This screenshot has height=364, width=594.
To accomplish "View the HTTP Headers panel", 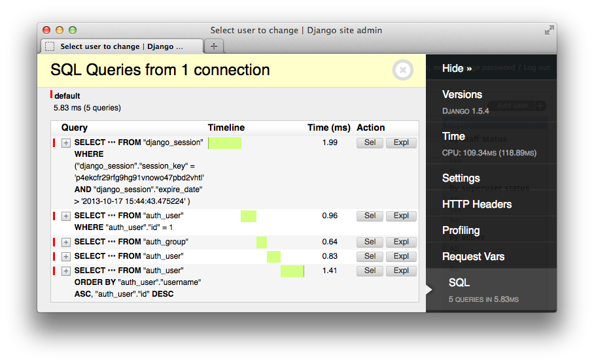I will pyautogui.click(x=476, y=205).
